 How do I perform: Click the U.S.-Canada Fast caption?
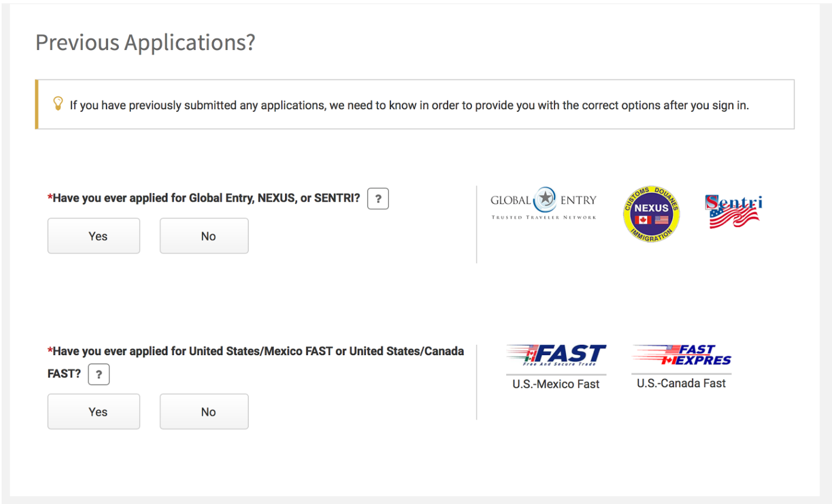681,383
